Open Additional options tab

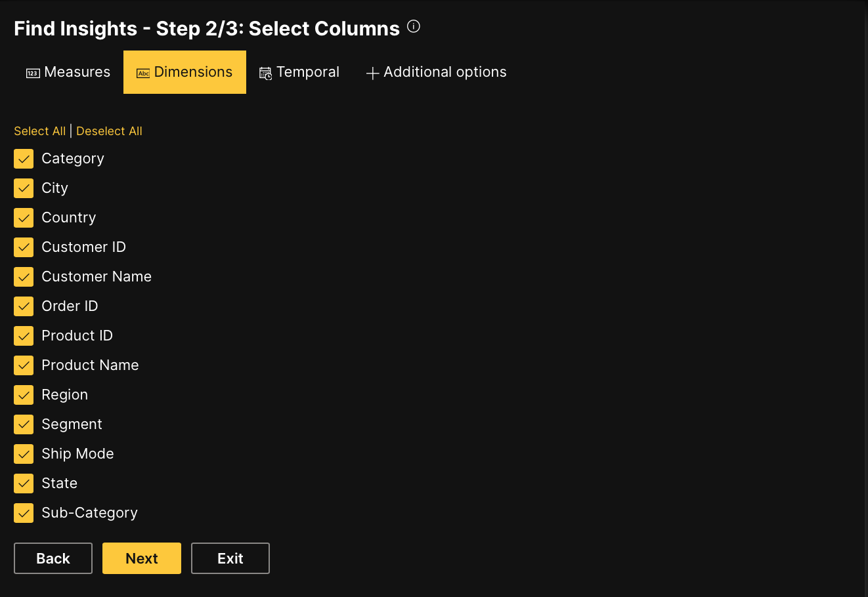click(x=436, y=72)
